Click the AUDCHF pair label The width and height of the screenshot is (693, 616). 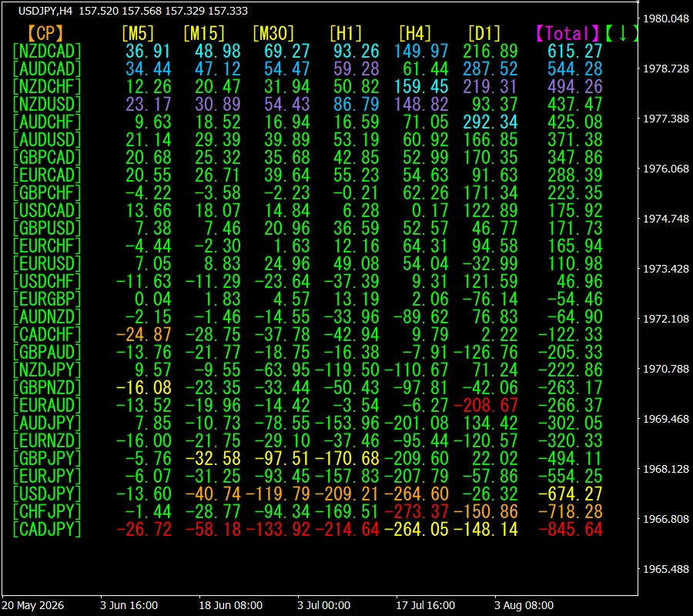47,122
